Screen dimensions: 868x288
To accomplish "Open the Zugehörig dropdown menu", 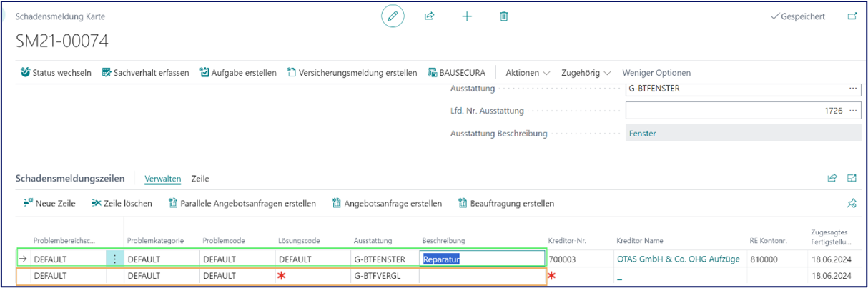I will click(x=586, y=73).
